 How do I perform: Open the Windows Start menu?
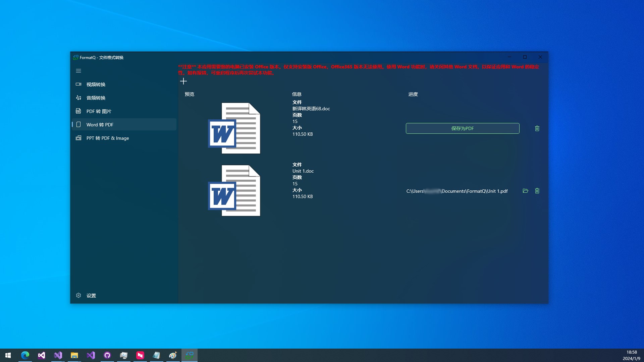8,355
